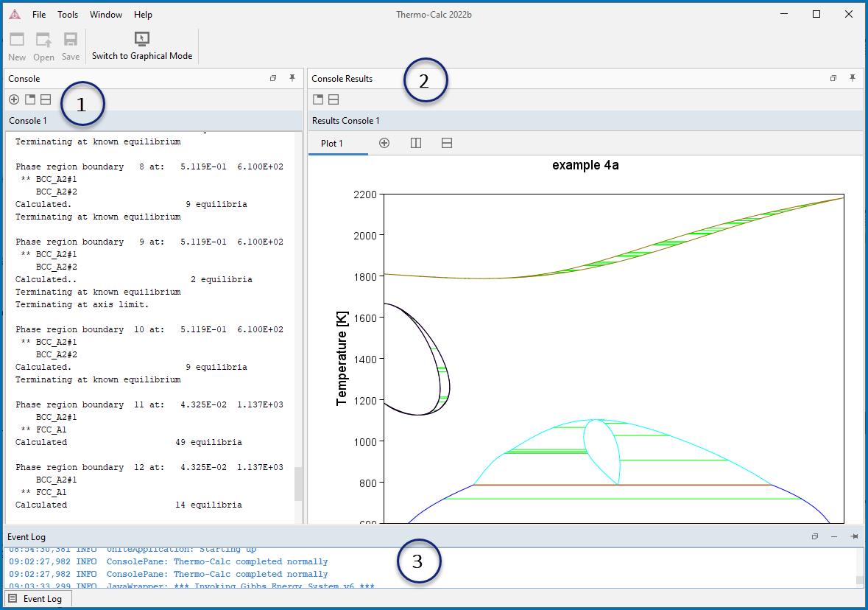Pin the Console panel
Viewport: 868px width, 610px height.
pyautogui.click(x=292, y=78)
